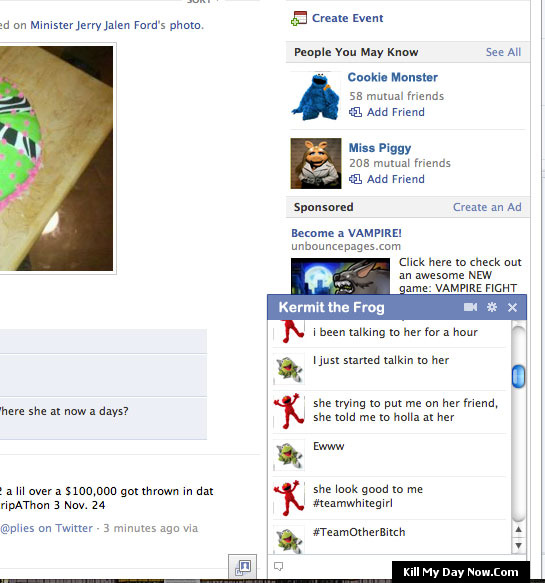Click the Create Event calendar icon
This screenshot has height=583, width=545.
299,18
